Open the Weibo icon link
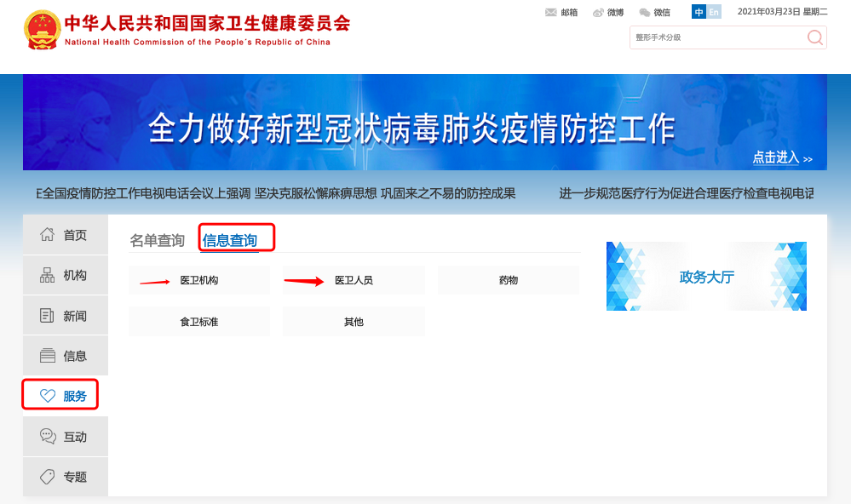 (x=598, y=12)
